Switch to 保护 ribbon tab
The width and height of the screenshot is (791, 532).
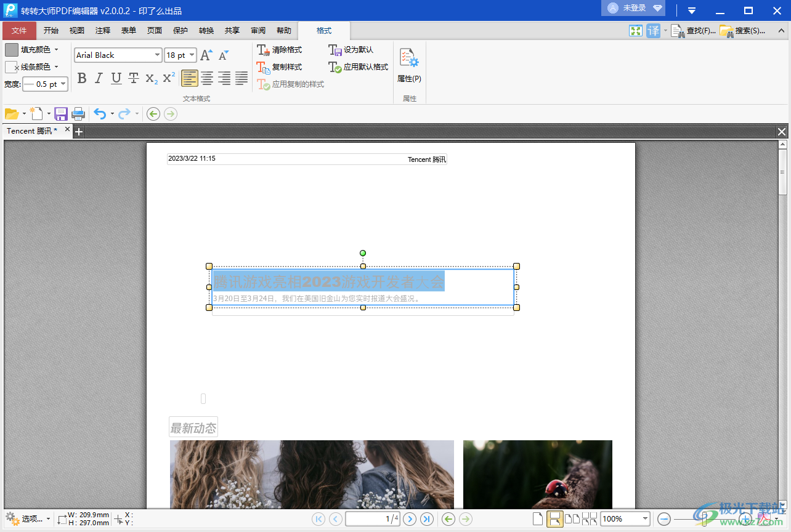point(181,31)
